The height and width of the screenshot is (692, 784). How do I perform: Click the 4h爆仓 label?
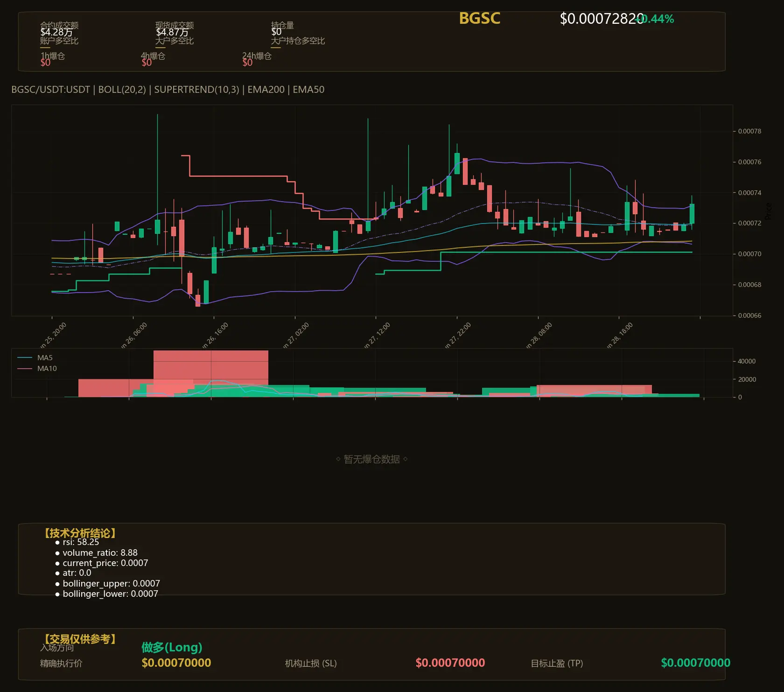click(154, 56)
